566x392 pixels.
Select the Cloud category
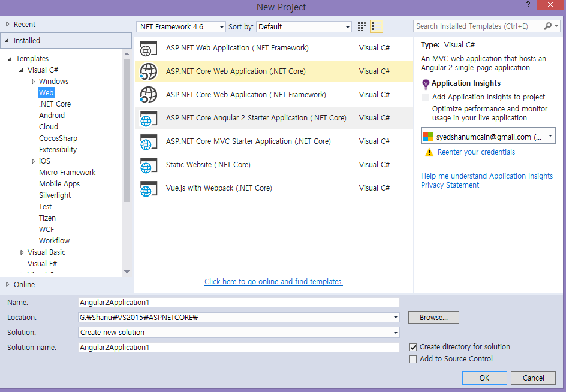[x=49, y=127]
